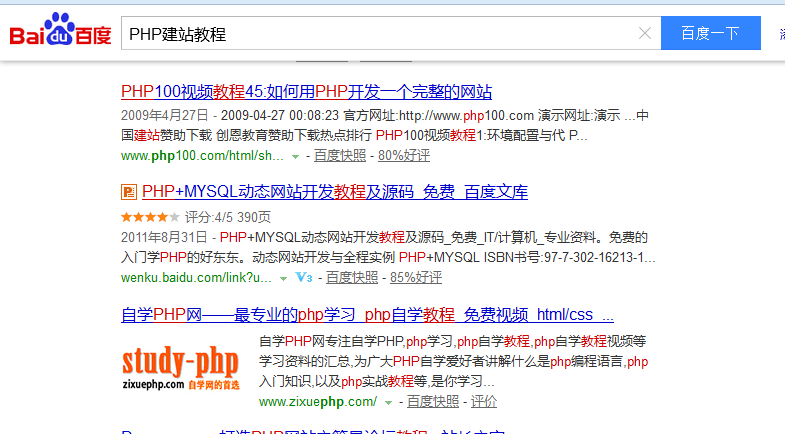Image resolution: width=785 pixels, height=434 pixels.
Task: Expand the dropdown arrow after www.php100.com URL
Action: click(295, 157)
